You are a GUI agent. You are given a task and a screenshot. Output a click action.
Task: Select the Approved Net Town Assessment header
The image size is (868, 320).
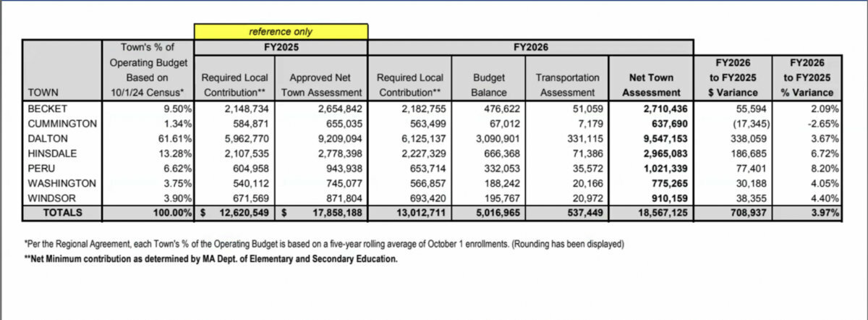click(x=325, y=85)
